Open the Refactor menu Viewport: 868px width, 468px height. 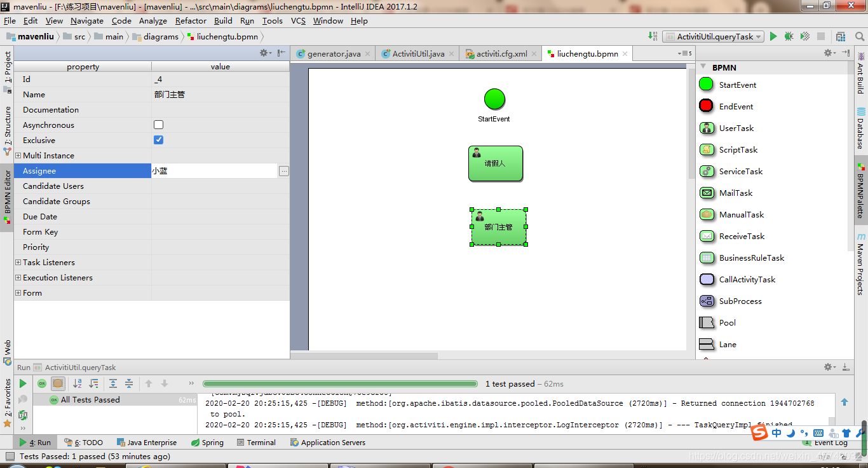[x=191, y=20]
